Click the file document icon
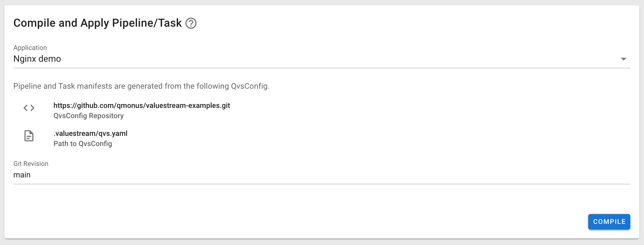 coord(29,136)
